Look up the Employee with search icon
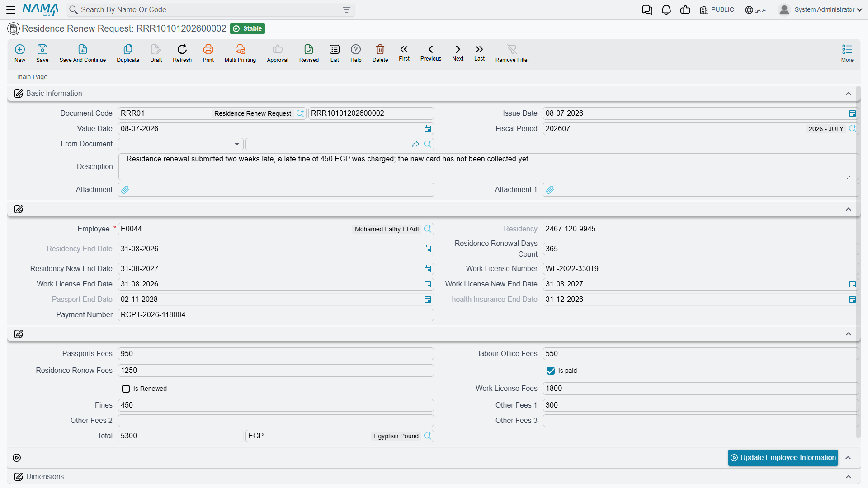Screen dimensions: 868x488 point(428,229)
